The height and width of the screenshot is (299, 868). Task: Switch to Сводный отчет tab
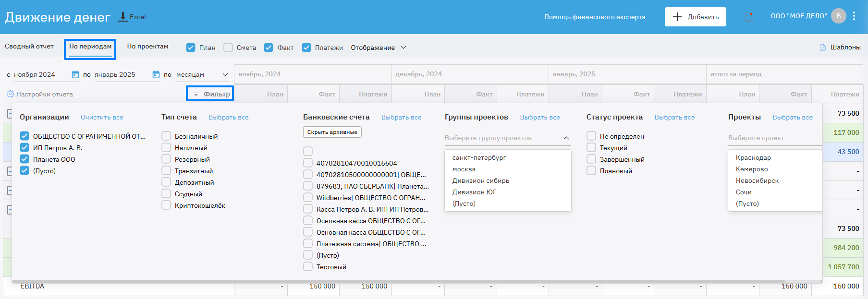[x=29, y=47]
